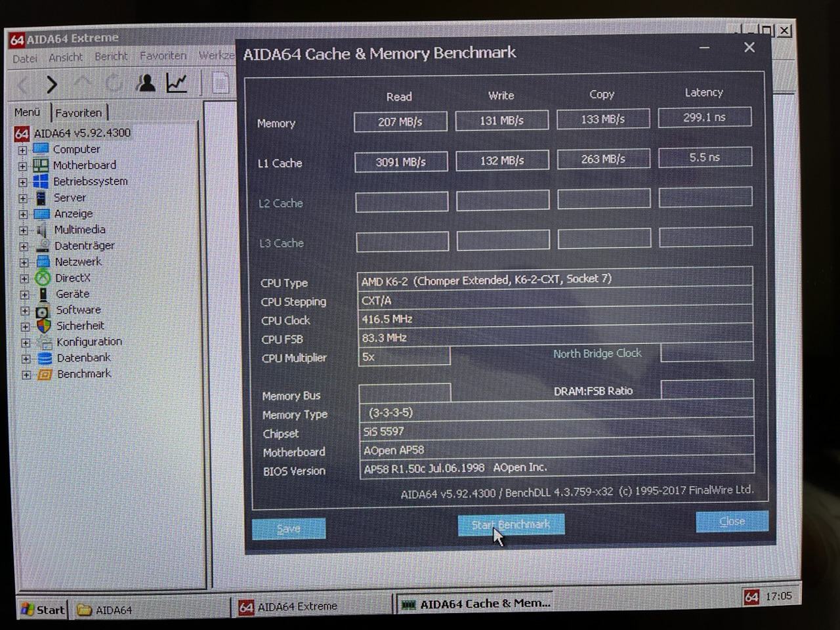Select the Sicherheit shield icon

tap(44, 326)
